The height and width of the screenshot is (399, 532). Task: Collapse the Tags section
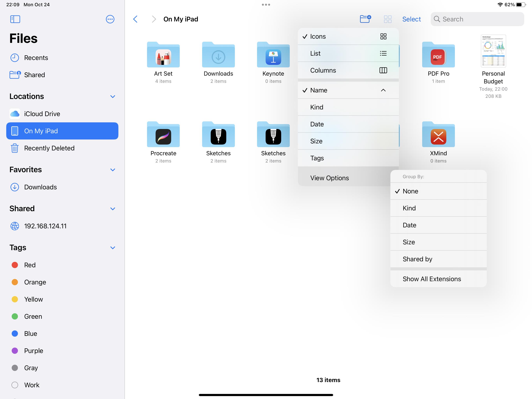tap(113, 248)
